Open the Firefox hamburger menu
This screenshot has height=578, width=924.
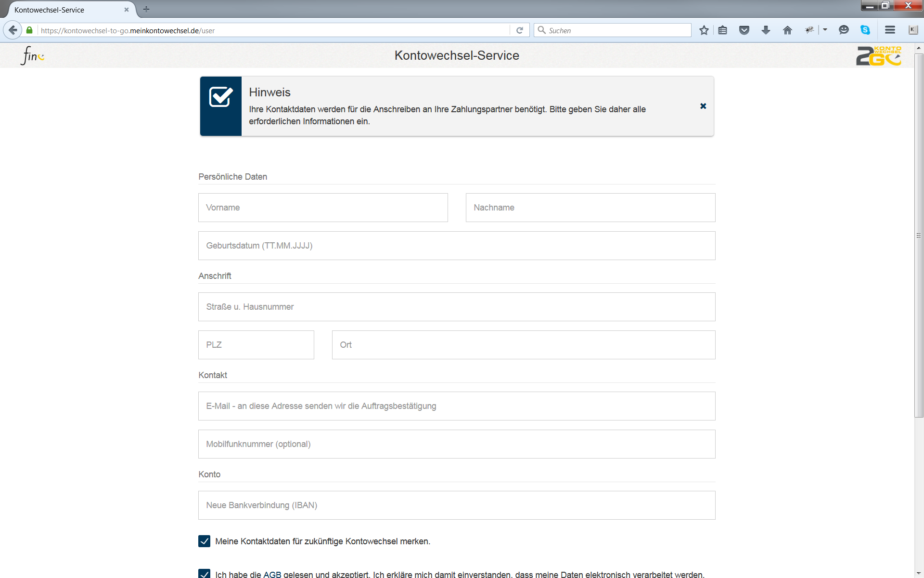(x=890, y=30)
